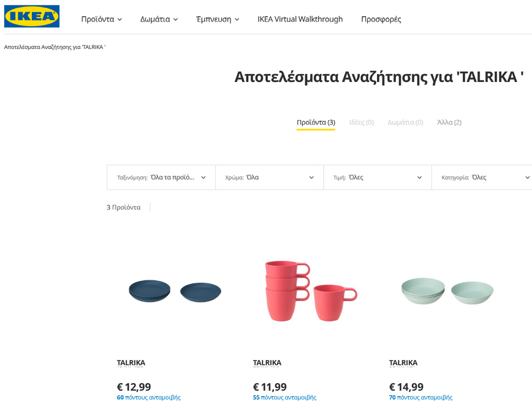Screen dimensions: 532x412
Task: Open the Τιμή price filter dropdown
Action: [x=378, y=178]
